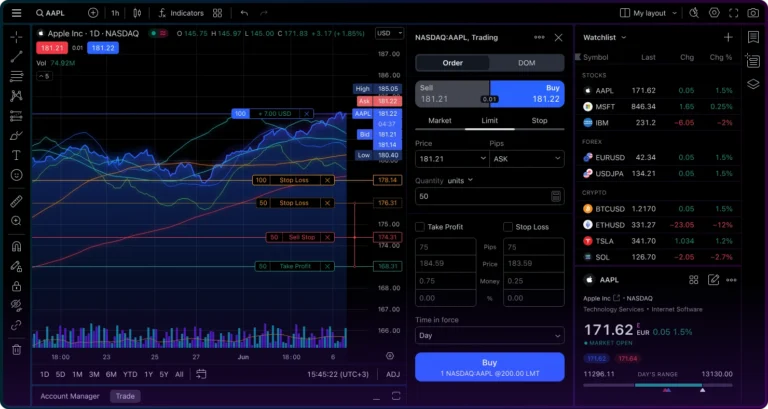Toggle lock all drawings
Screen dimensions: 768x409
[x=17, y=286]
